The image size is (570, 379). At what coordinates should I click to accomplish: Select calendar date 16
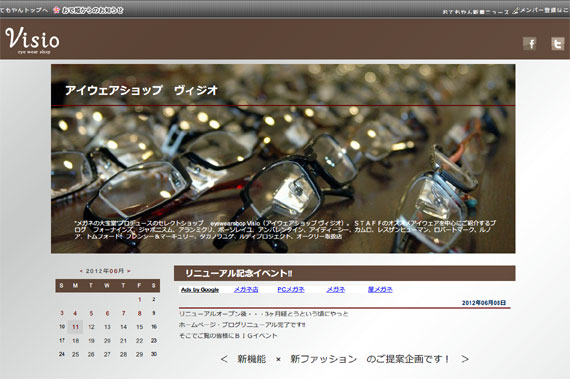154,327
